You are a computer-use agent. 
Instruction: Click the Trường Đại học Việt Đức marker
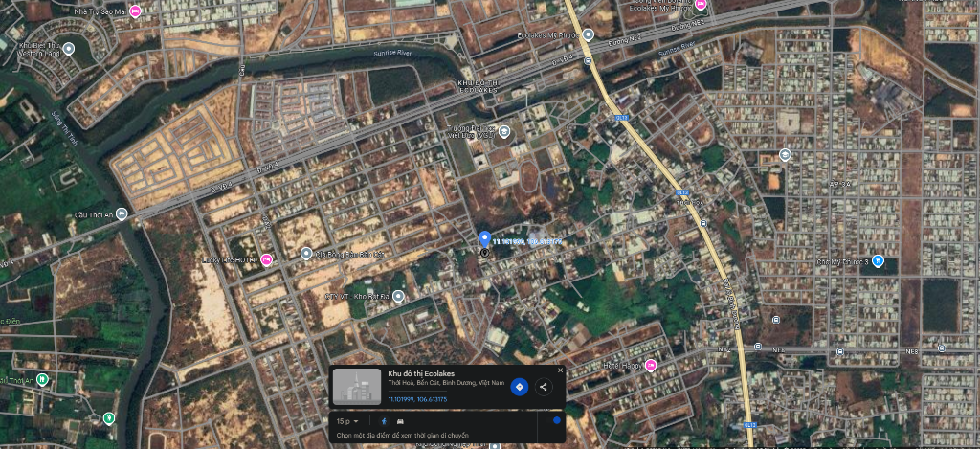pos(504,131)
